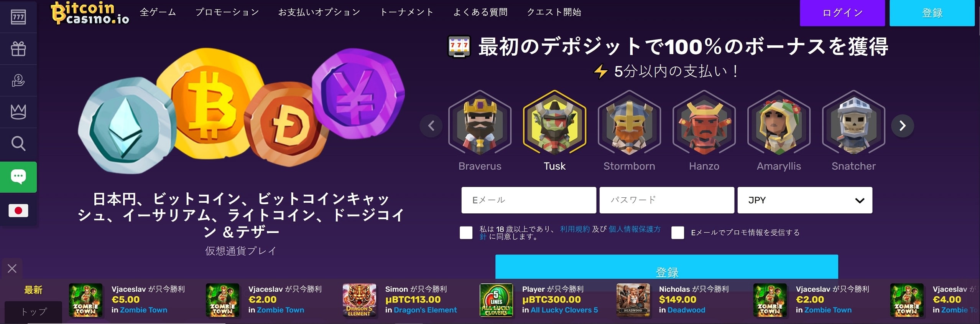Tick the age 18 terms agreement checkbox

[x=466, y=233]
